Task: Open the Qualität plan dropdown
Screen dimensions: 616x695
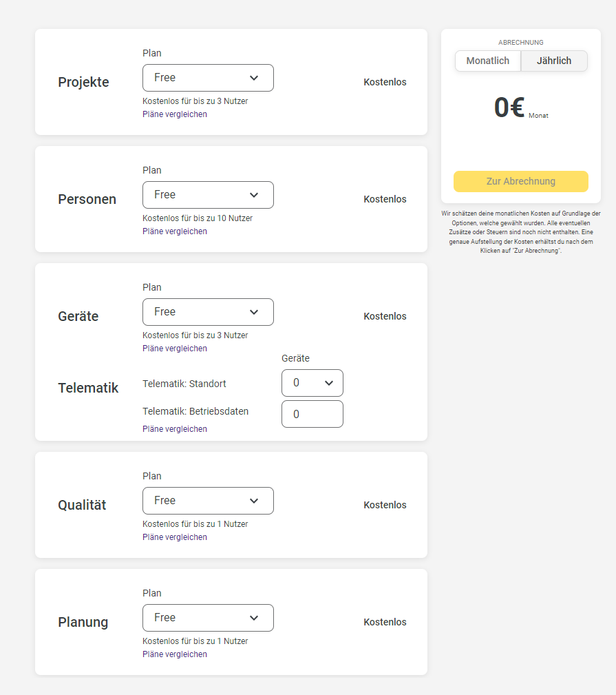Action: click(208, 501)
